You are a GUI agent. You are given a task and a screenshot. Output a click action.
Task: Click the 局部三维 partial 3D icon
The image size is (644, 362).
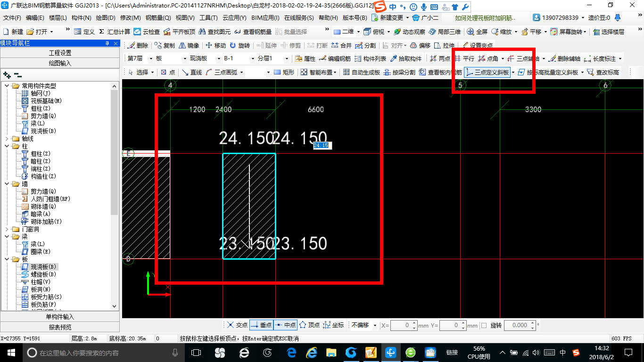445,32
